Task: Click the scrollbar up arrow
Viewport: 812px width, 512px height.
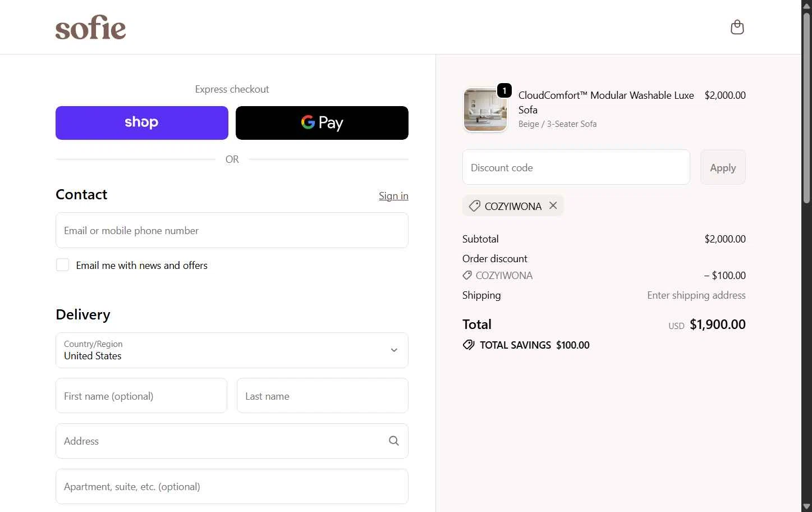Action: pos(806,5)
